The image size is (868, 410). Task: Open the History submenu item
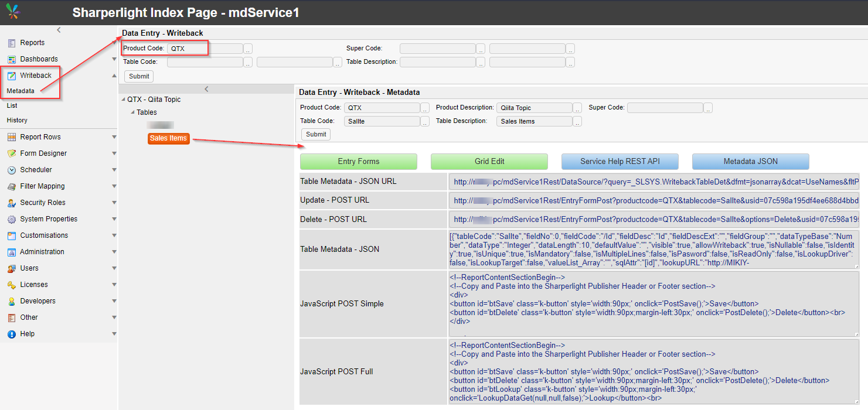[17, 120]
